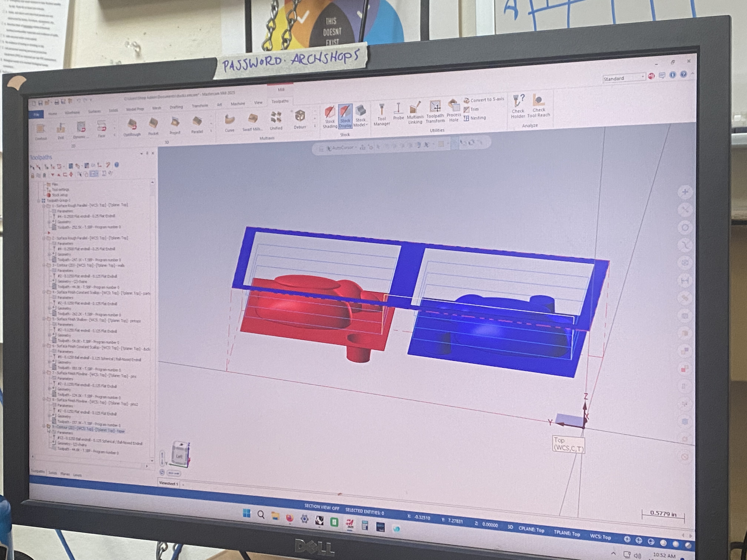Select the Deburr toolpath icon
The width and height of the screenshot is (747, 560).
[300, 119]
